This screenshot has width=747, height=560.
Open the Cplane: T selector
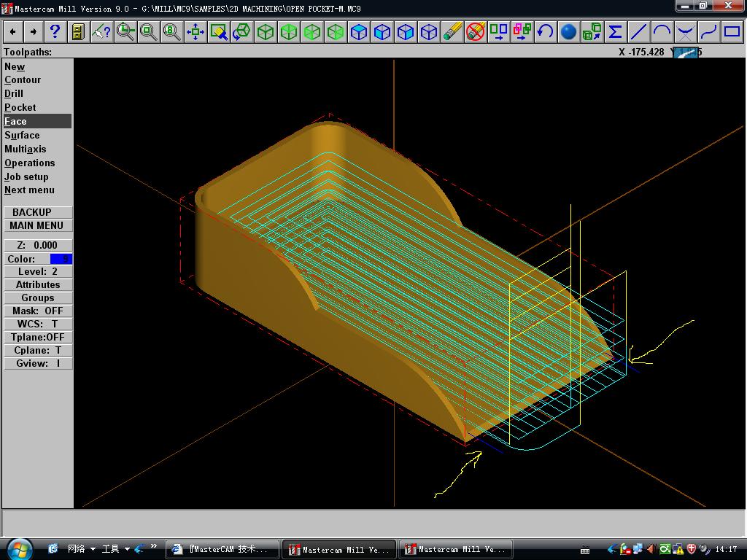coord(38,350)
